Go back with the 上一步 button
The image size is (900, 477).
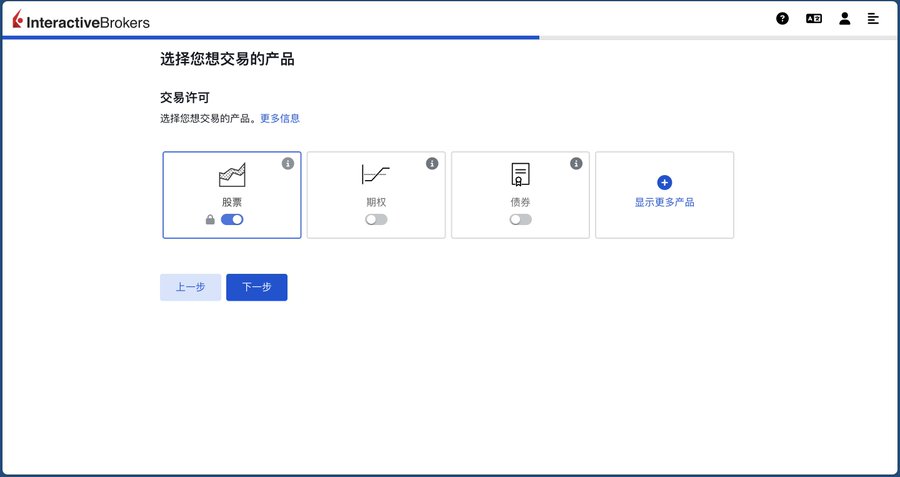point(191,287)
